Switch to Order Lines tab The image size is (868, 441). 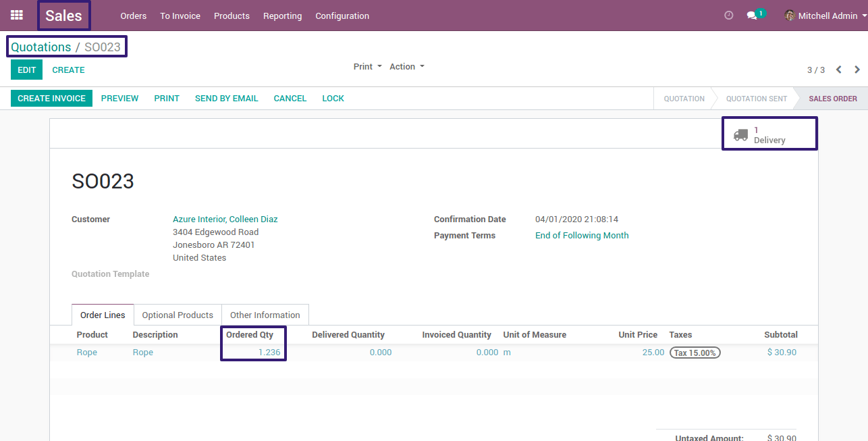(x=103, y=315)
